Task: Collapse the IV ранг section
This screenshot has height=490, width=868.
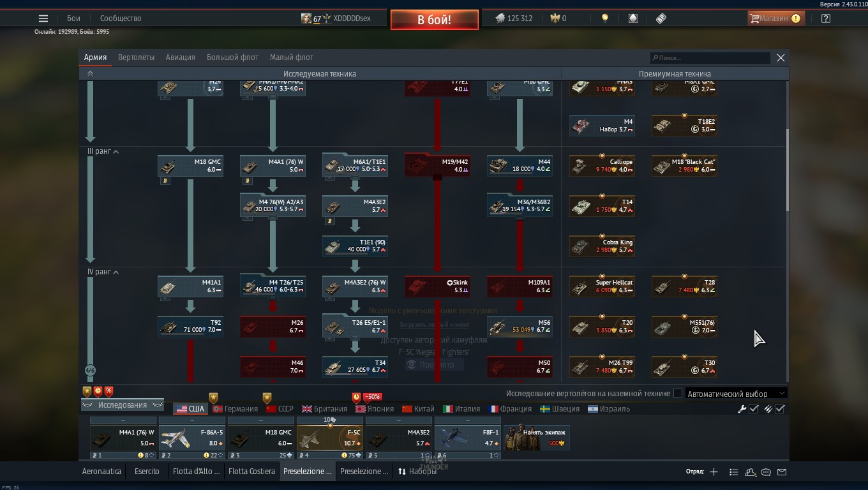Action: point(116,272)
